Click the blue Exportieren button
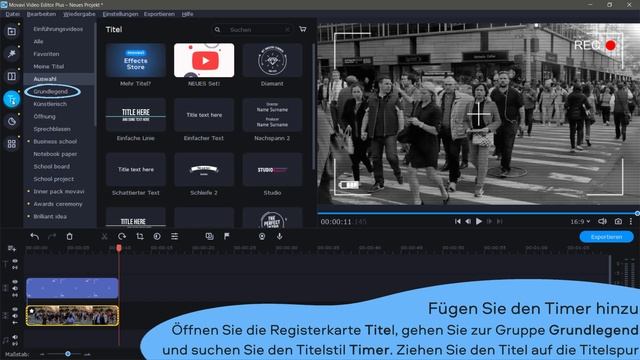Viewport: 640px width, 360px height. [x=607, y=237]
